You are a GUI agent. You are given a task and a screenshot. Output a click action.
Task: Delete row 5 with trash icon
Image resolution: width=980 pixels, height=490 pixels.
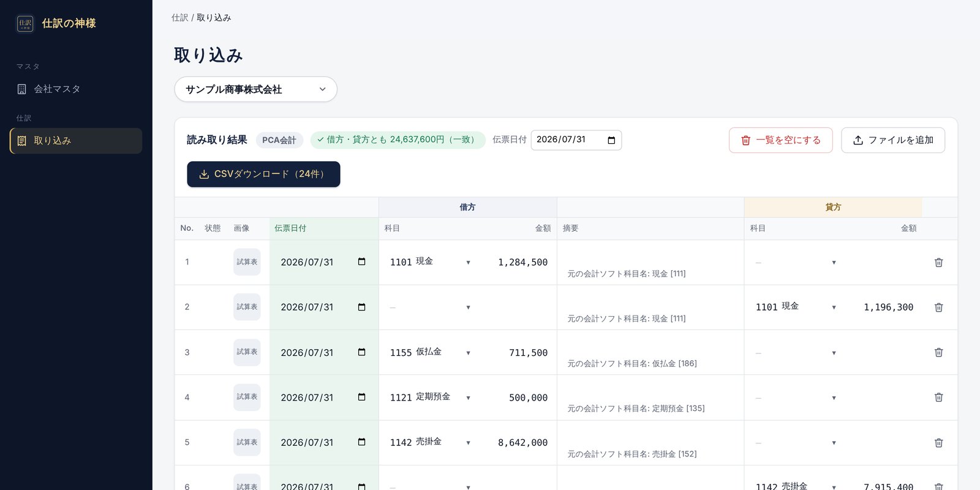click(x=938, y=443)
